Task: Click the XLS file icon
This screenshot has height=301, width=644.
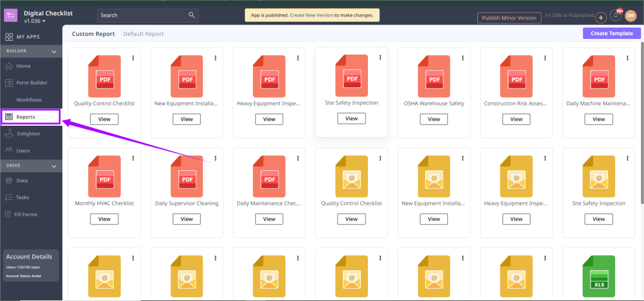Action: point(598,275)
